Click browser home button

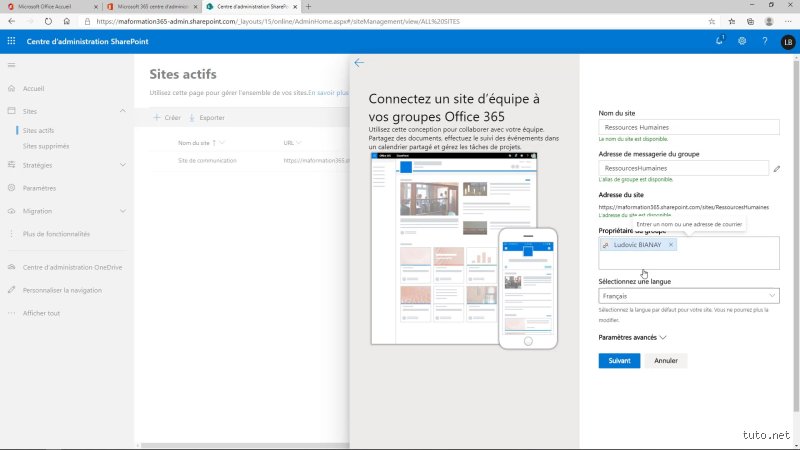pyautogui.click(x=66, y=21)
